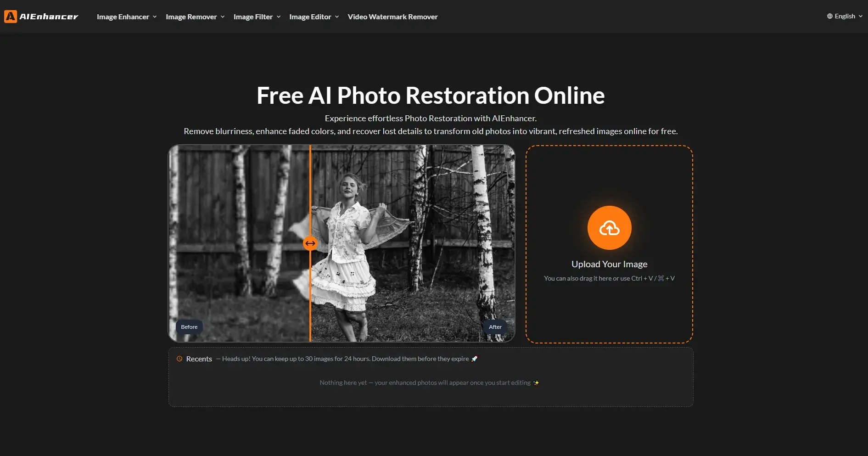This screenshot has height=456, width=868.
Task: Open the English language selector
Action: tap(845, 16)
